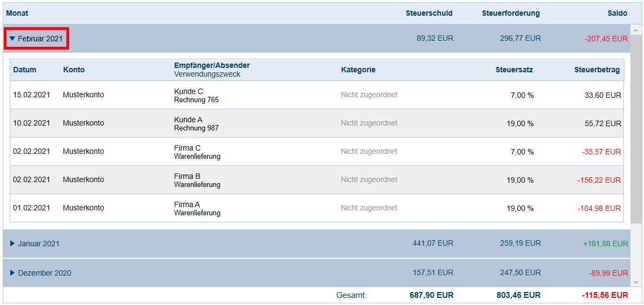Click the Kategorie column header
This screenshot has width=644, height=305.
(x=358, y=70)
